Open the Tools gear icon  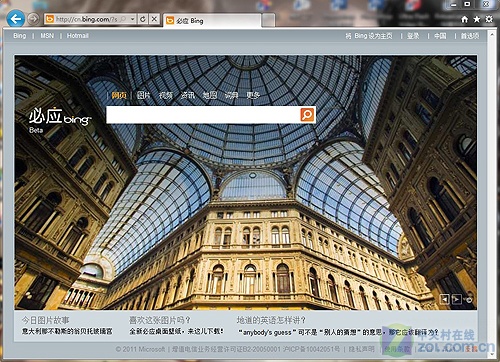[x=489, y=19]
